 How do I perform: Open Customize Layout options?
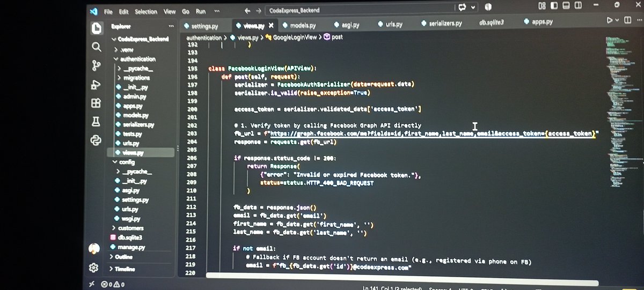541,5
